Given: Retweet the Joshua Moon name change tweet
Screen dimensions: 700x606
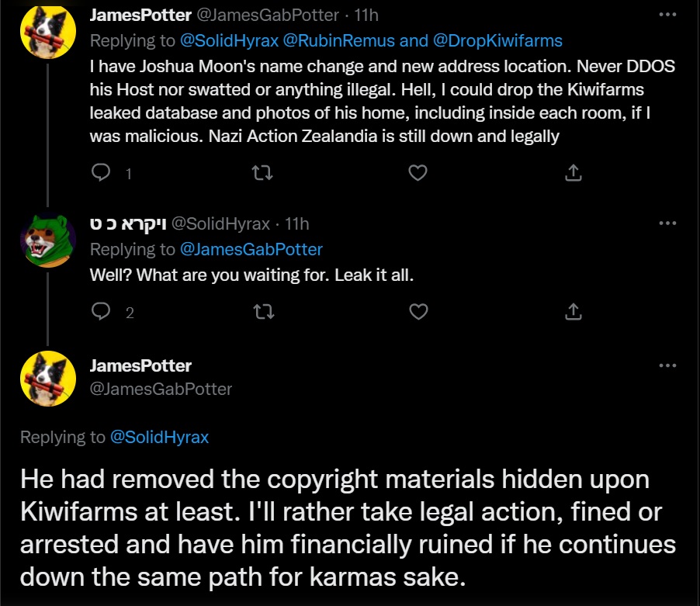Looking at the screenshot, I should tap(262, 173).
